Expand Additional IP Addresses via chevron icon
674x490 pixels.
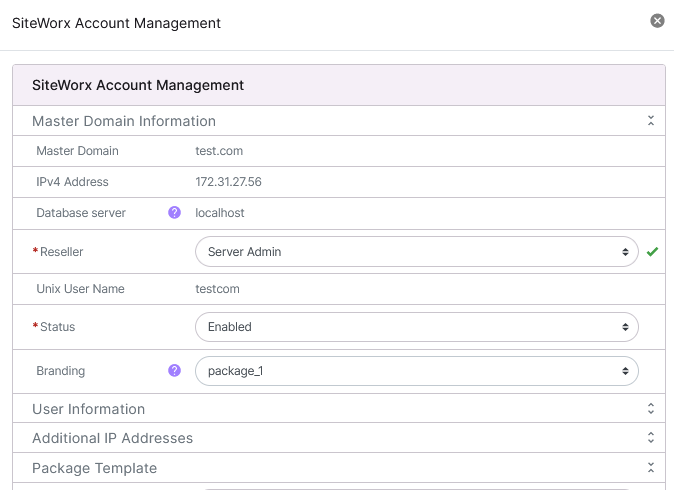point(650,438)
